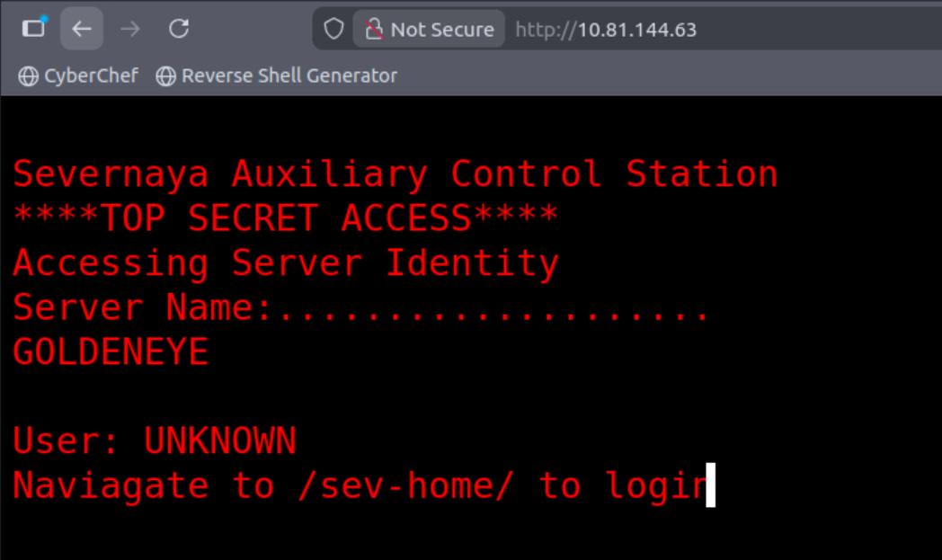Click the "/sev-home/" path in the text
This screenshot has width=942, height=560.
pos(406,486)
